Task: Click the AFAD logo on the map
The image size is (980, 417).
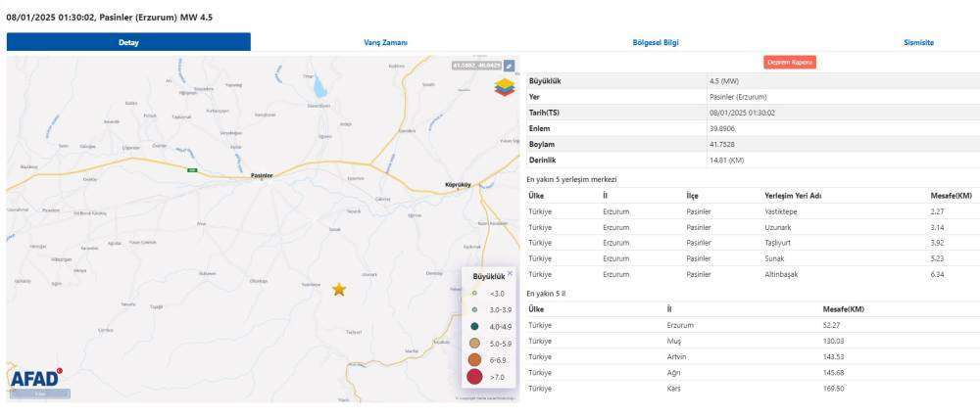Action: 35,377
